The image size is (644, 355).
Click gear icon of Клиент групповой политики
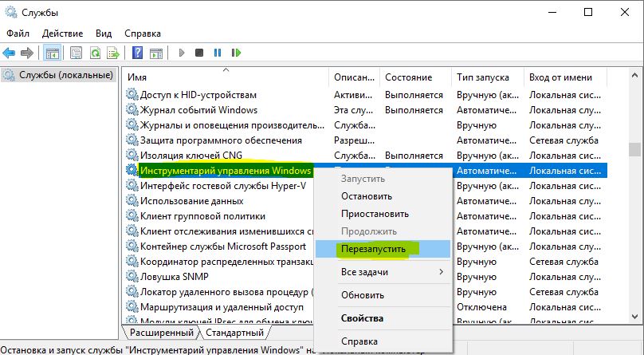[x=132, y=215]
